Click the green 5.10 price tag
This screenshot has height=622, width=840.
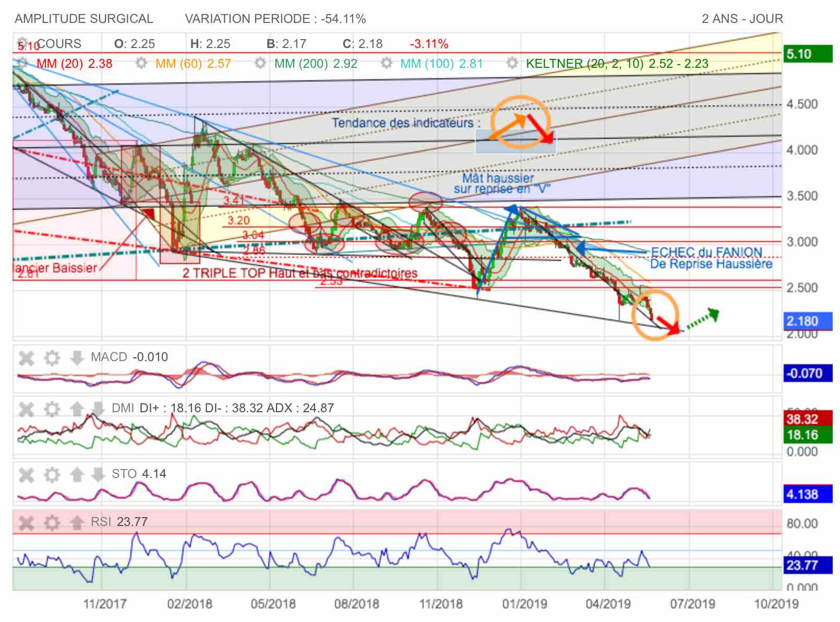point(807,54)
